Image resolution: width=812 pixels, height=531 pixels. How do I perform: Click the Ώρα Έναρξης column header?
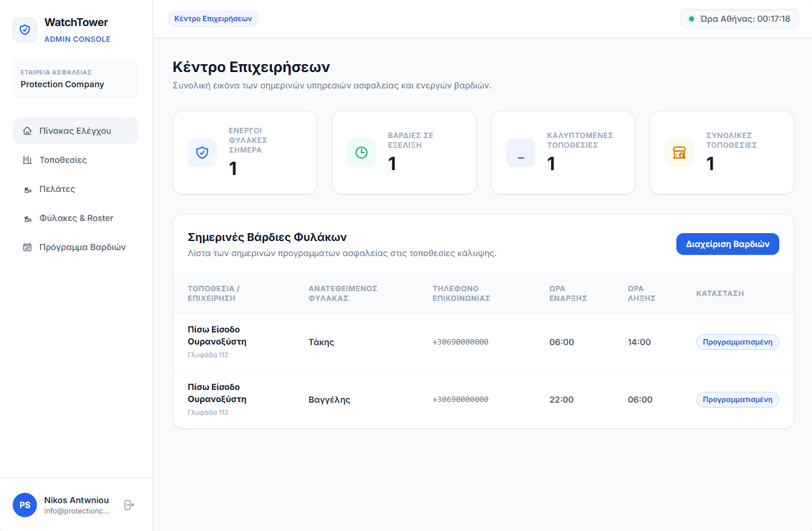(x=568, y=294)
